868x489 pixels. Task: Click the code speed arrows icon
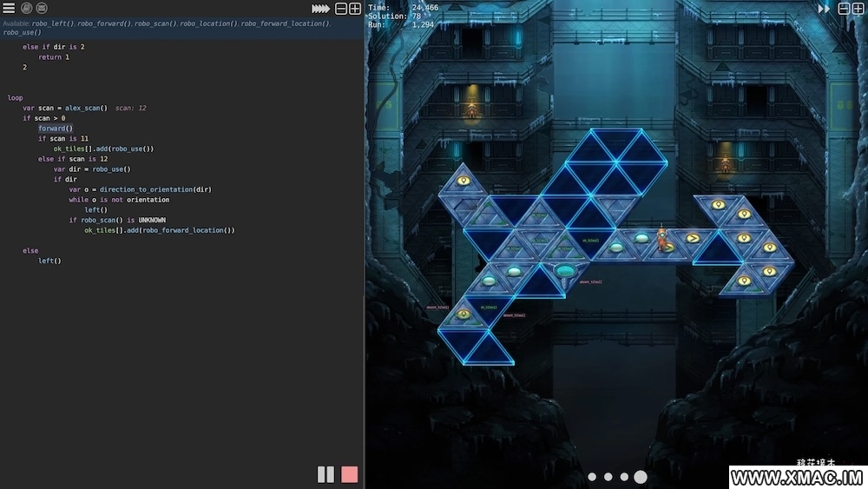[321, 9]
